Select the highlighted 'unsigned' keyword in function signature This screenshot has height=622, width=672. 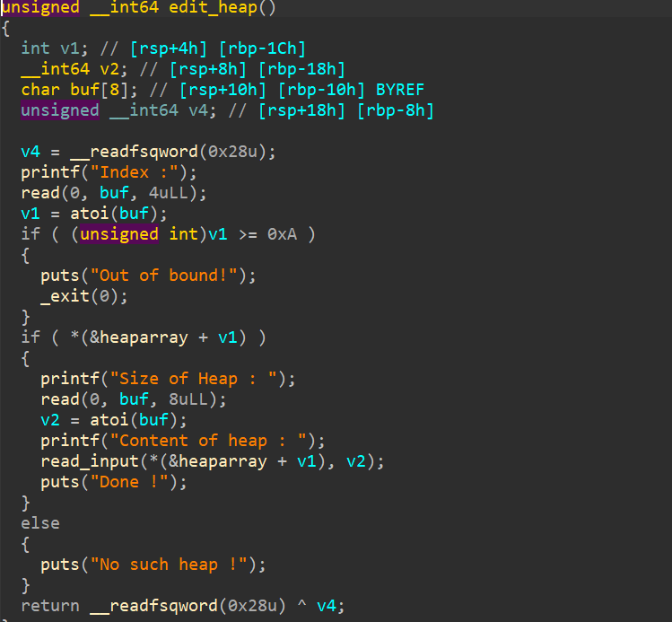[x=40, y=8]
